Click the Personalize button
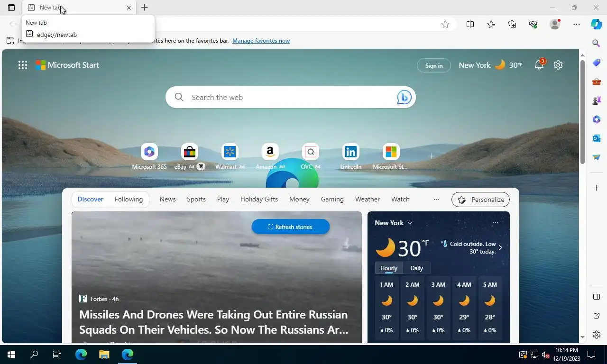Screen dimensions: 607x364 480,200
